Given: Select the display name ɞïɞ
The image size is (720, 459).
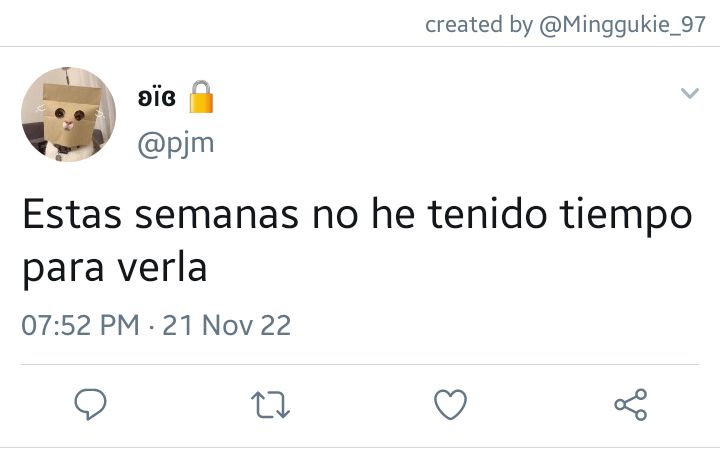Looking at the screenshot, I should (157, 98).
